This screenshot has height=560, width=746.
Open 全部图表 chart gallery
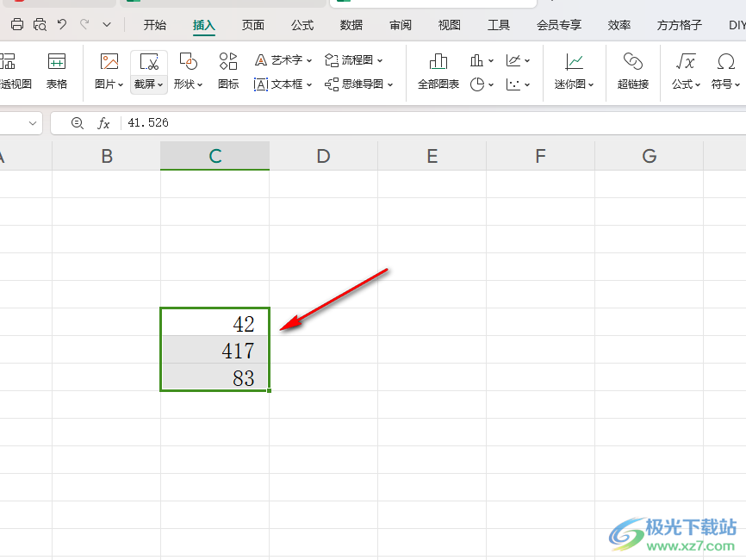438,72
